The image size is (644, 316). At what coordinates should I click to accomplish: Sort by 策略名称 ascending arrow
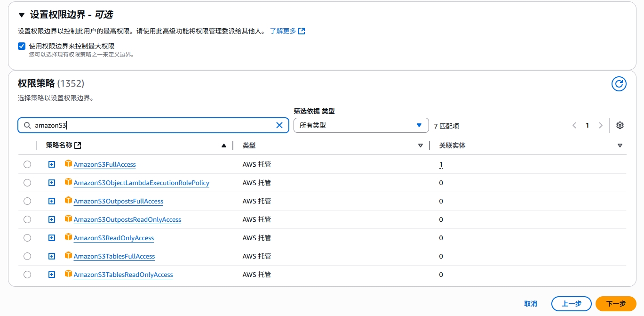(224, 146)
